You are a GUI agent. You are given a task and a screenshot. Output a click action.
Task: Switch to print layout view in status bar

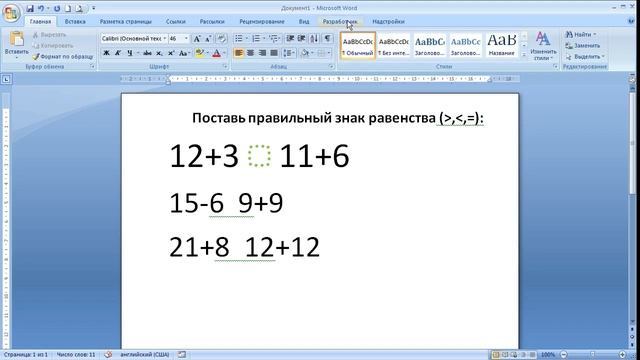tap(496, 355)
